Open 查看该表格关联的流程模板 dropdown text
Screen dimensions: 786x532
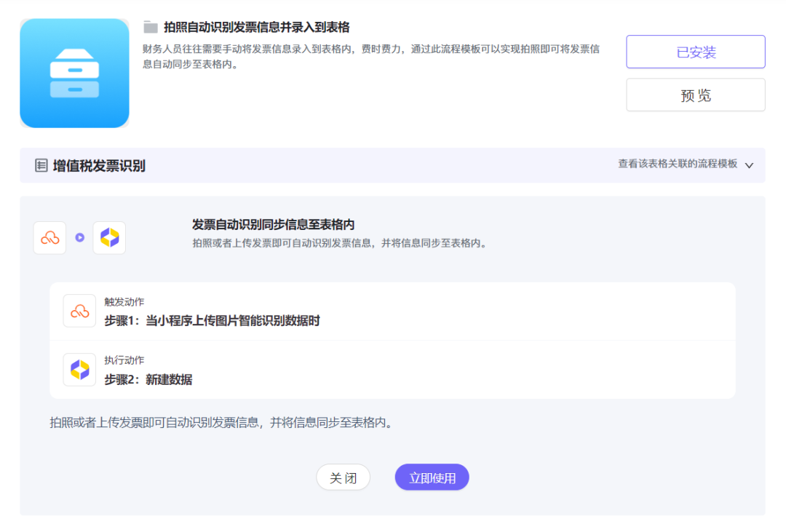click(678, 164)
